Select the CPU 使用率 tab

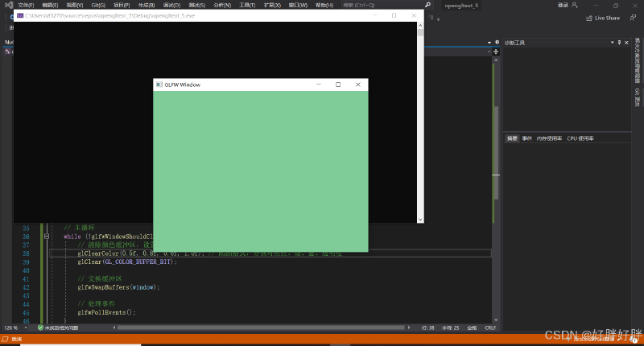pos(580,138)
